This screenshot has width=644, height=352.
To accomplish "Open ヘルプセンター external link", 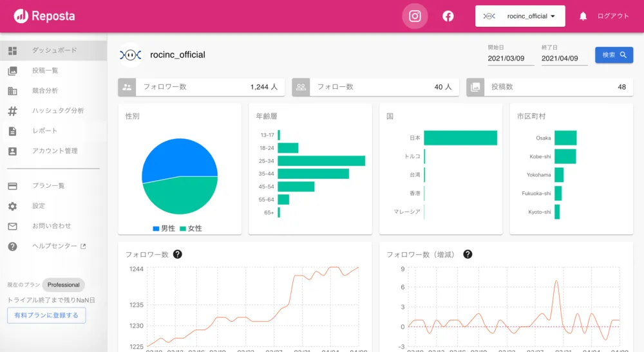I will pyautogui.click(x=58, y=246).
